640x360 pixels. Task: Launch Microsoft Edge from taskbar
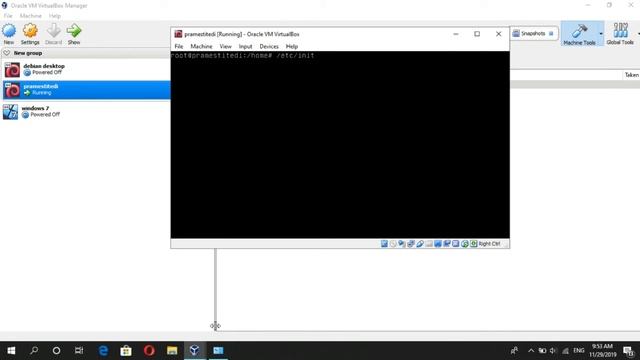click(x=103, y=351)
